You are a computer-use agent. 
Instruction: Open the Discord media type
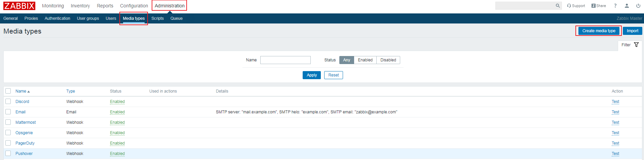click(22, 102)
